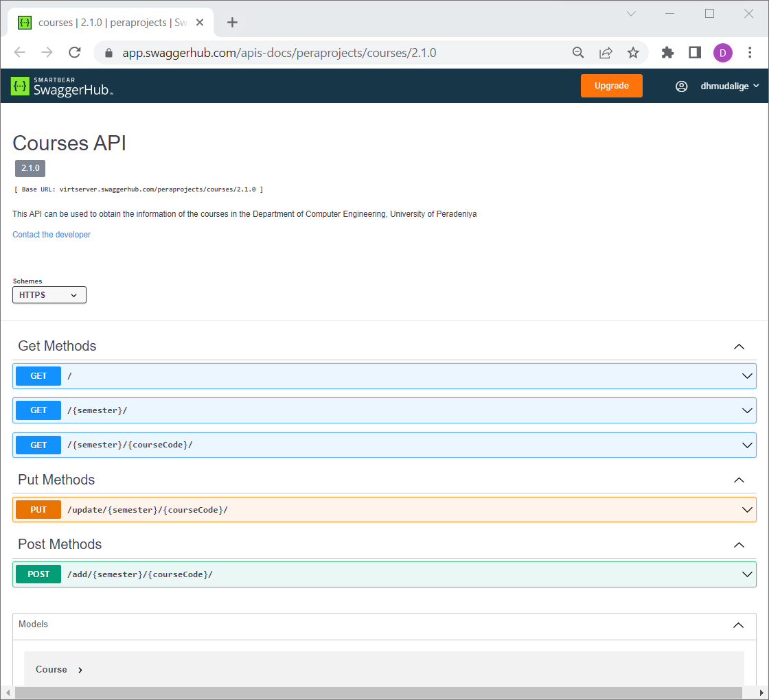The width and height of the screenshot is (769, 700).
Task: Close the courses browser tab
Action: pos(200,23)
